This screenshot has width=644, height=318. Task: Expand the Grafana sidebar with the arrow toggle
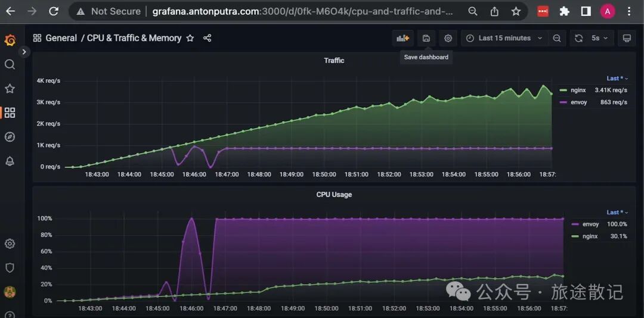(24, 52)
